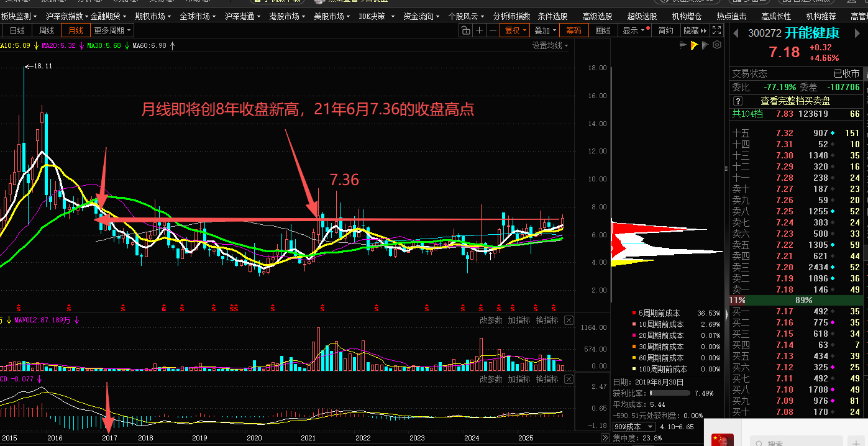
Task: Click 超级选股 button
Action: tap(642, 16)
